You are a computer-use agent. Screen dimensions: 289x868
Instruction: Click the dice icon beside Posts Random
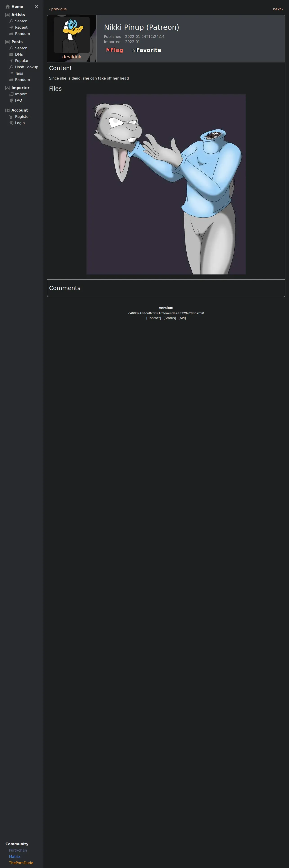(11, 80)
